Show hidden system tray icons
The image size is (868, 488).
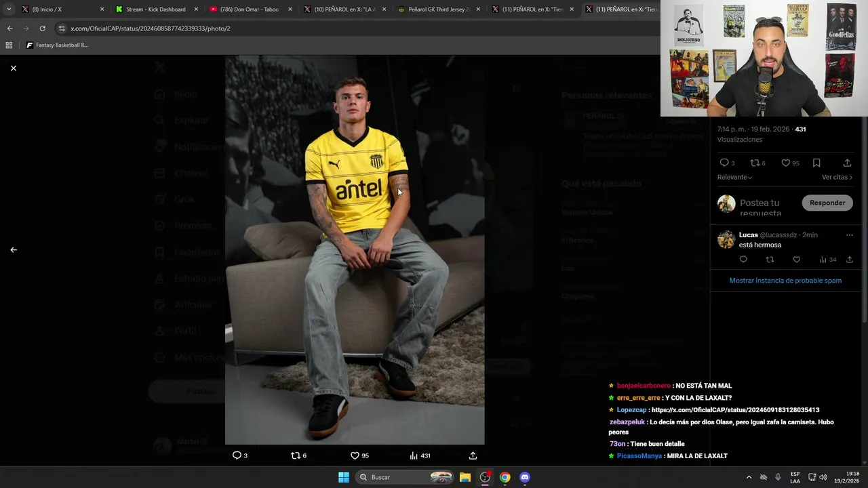coord(749,477)
